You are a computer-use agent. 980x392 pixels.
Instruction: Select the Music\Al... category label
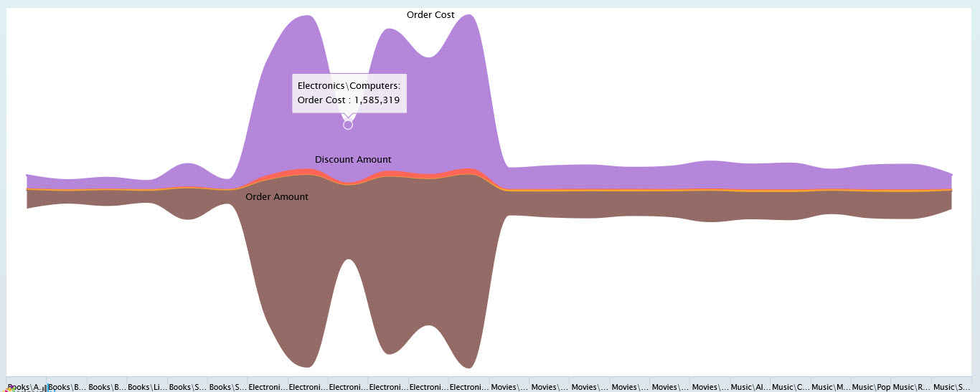point(751,387)
